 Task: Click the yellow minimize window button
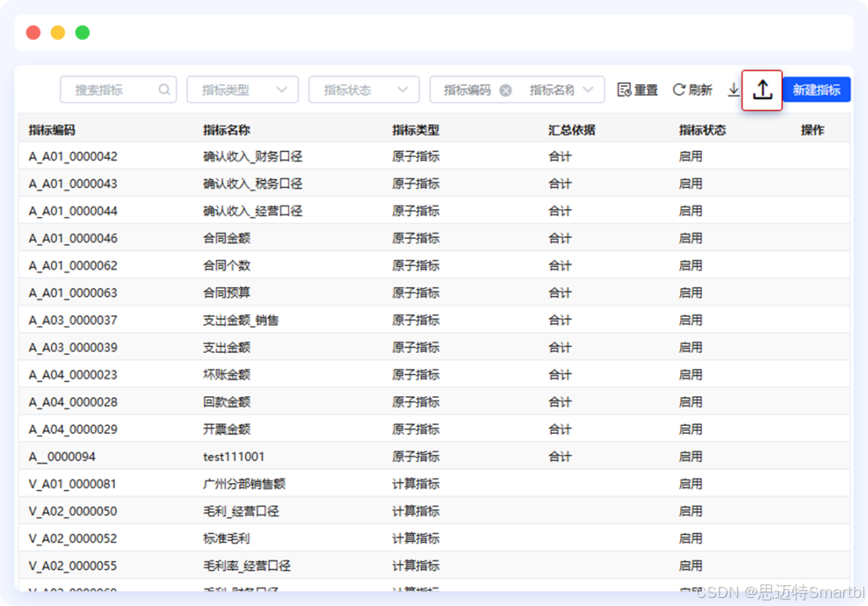[58, 33]
